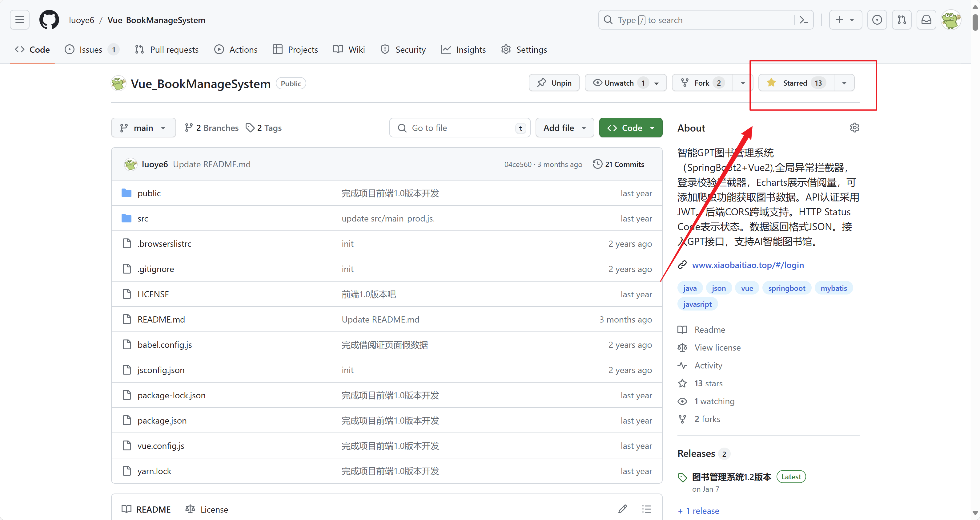The image size is (980, 520).
Task: Open the hamburger navigation menu
Action: [19, 20]
